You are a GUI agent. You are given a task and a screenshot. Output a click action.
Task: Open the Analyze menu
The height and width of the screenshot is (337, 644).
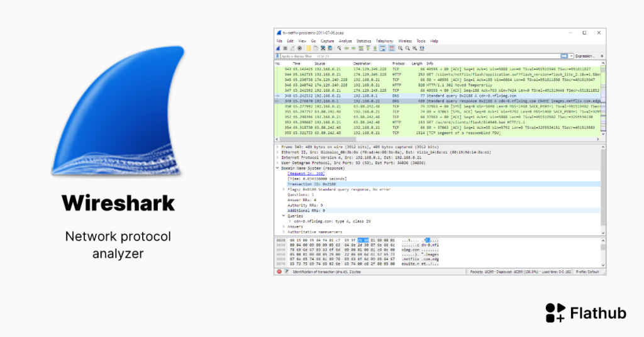tap(345, 41)
